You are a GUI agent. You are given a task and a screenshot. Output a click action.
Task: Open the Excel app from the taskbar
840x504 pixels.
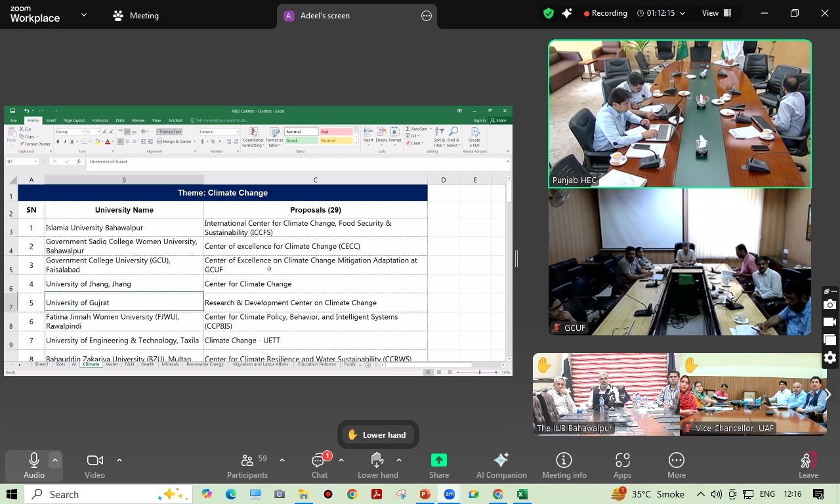tap(522, 494)
